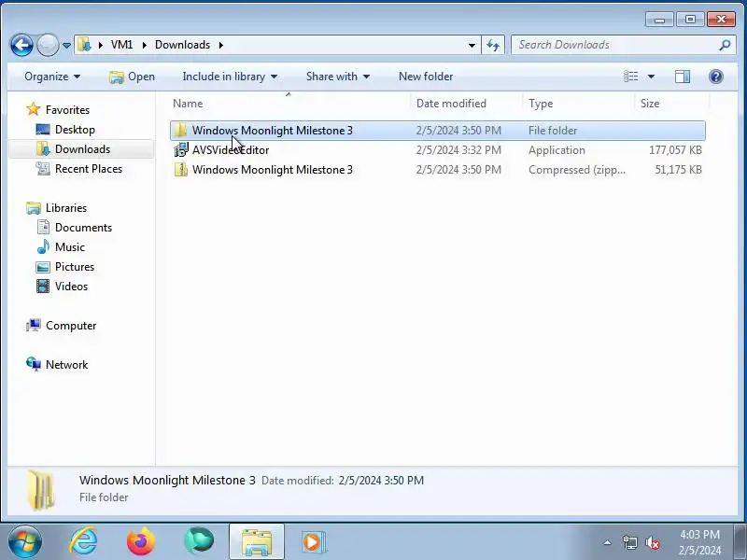Viewport: 747px width, 560px height.
Task: Open the clock showing 4:03 PM
Action: click(x=699, y=542)
